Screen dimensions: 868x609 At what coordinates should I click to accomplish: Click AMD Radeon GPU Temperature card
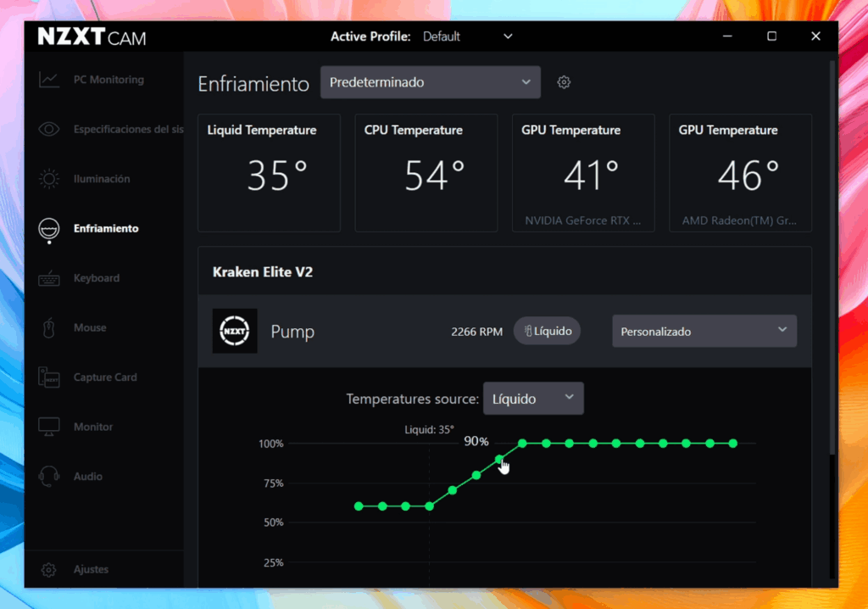click(x=741, y=173)
